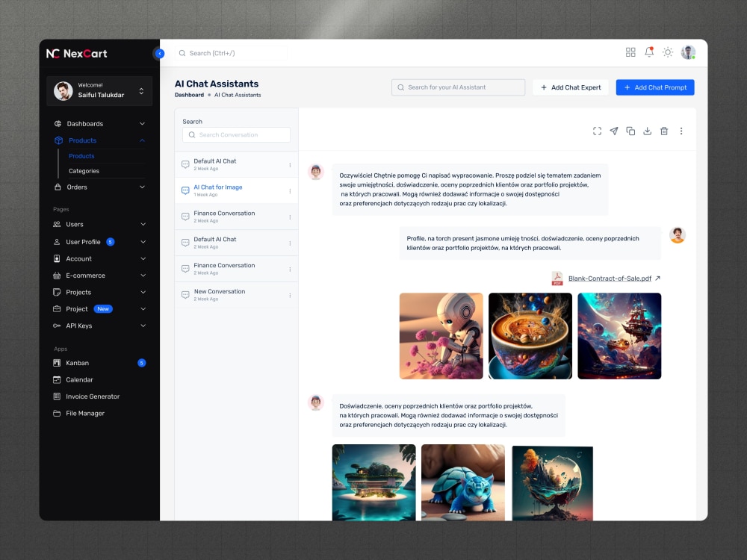The height and width of the screenshot is (560, 747).
Task: Go to Dashboard breadcrumb
Action: tap(189, 95)
